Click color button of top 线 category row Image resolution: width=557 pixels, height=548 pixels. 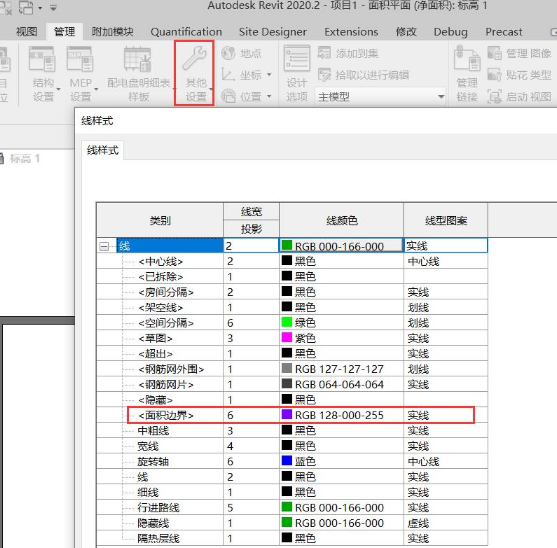[341, 246]
